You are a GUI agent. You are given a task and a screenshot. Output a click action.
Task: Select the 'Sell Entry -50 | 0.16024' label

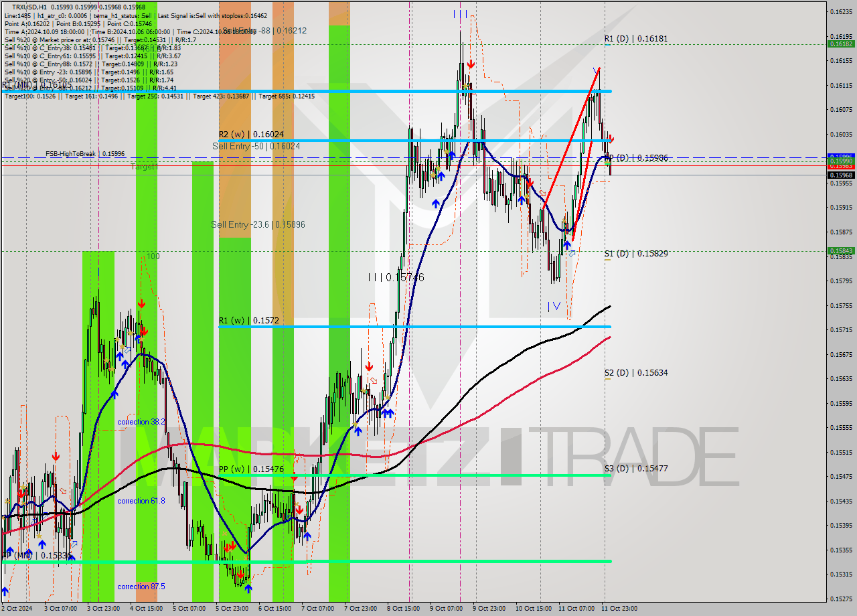pos(256,146)
